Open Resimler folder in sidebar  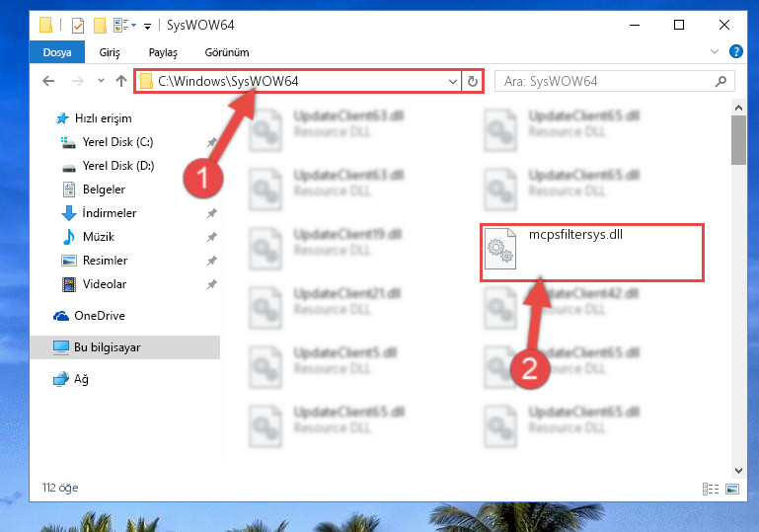tap(105, 261)
